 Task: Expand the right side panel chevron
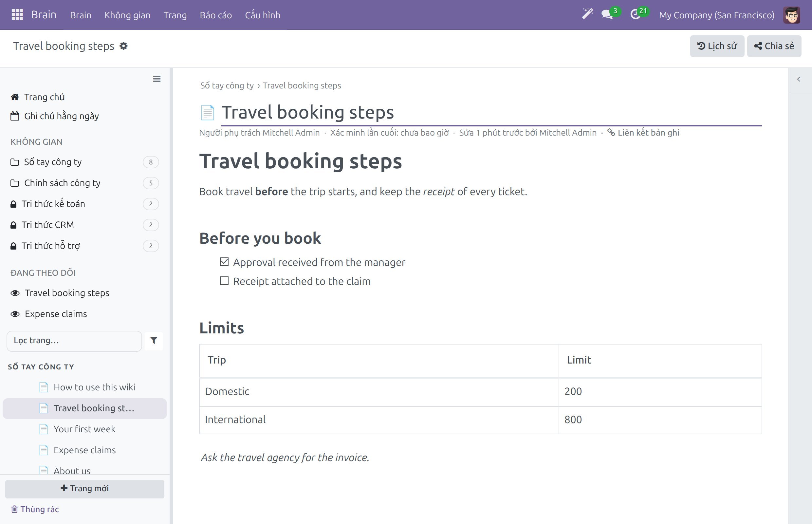pos(798,79)
